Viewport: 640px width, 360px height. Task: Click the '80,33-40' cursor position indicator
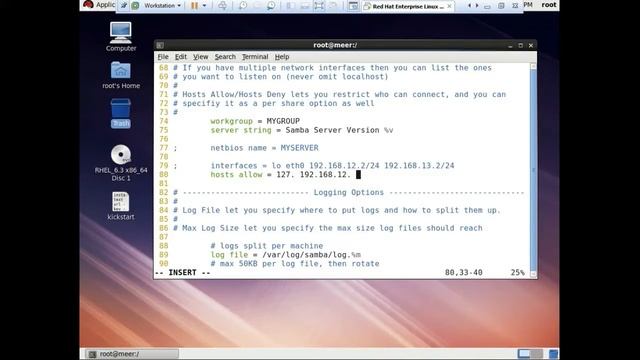(x=464, y=273)
